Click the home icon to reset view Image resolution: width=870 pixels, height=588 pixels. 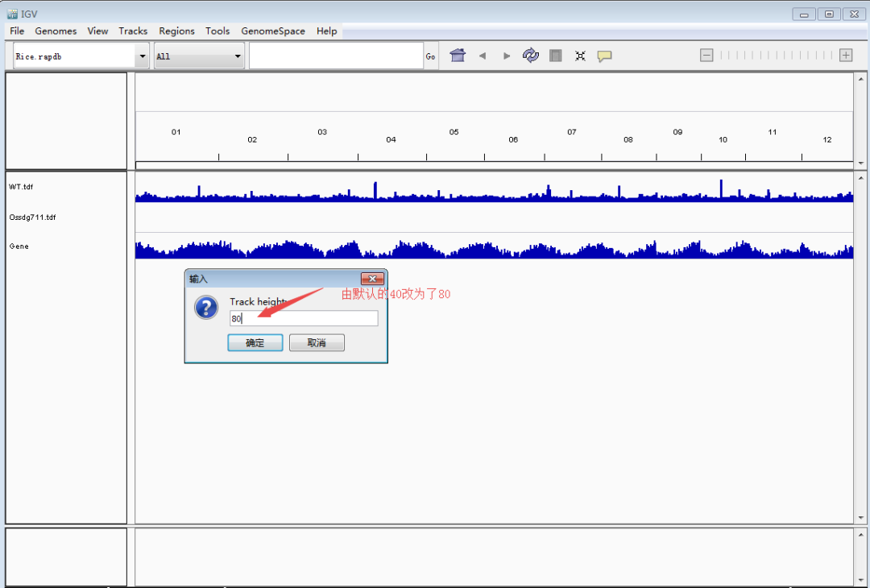[458, 55]
